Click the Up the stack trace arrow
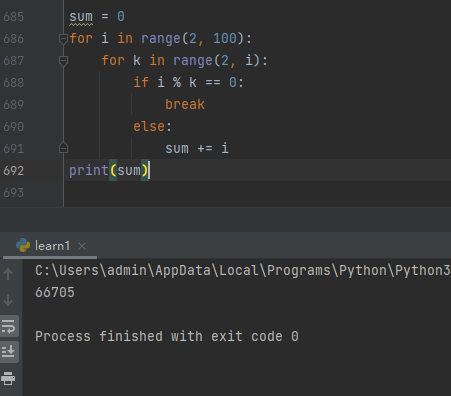 [x=8, y=274]
